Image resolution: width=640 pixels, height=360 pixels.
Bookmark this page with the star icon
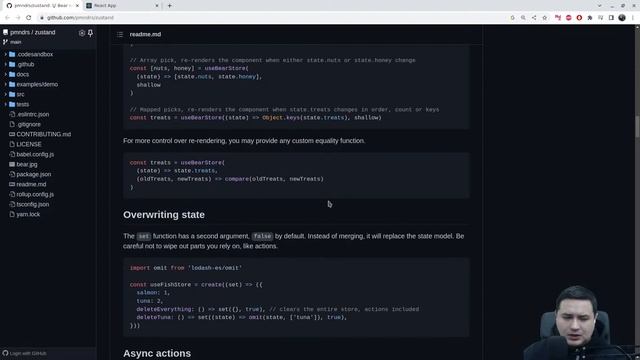(x=544, y=18)
